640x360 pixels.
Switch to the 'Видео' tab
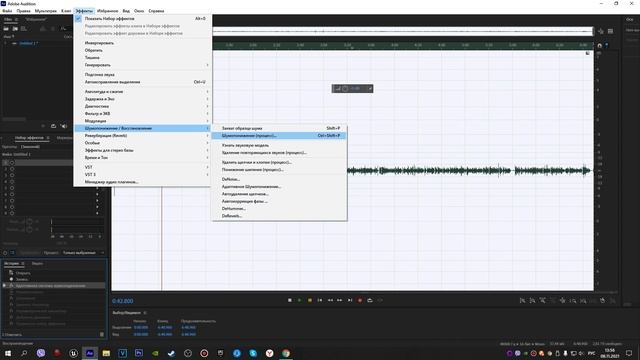click(38, 264)
